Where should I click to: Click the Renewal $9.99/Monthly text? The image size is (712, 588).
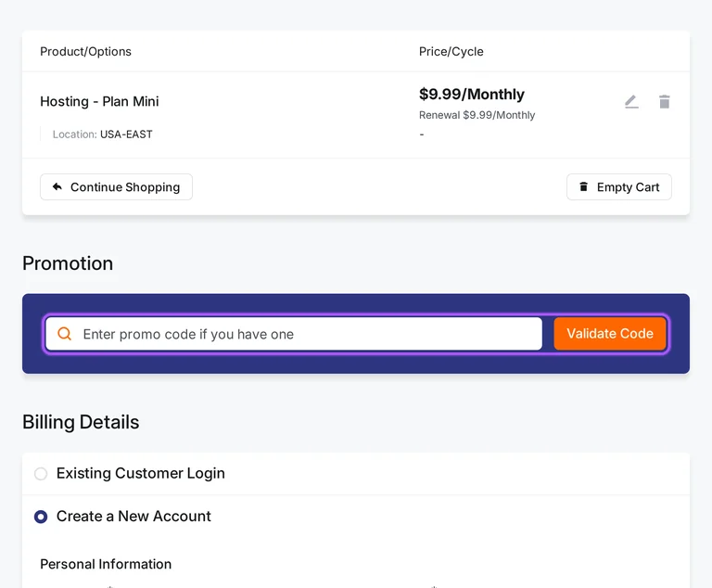click(477, 115)
